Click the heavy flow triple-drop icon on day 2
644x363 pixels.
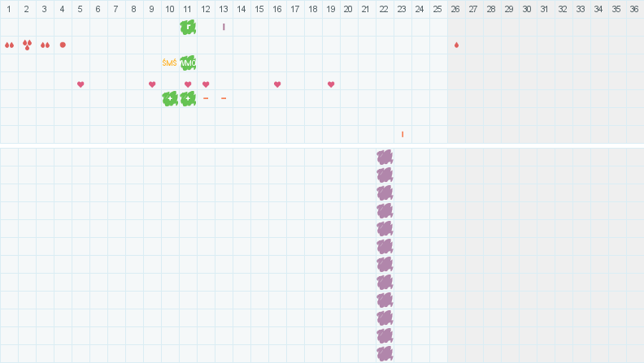click(27, 45)
